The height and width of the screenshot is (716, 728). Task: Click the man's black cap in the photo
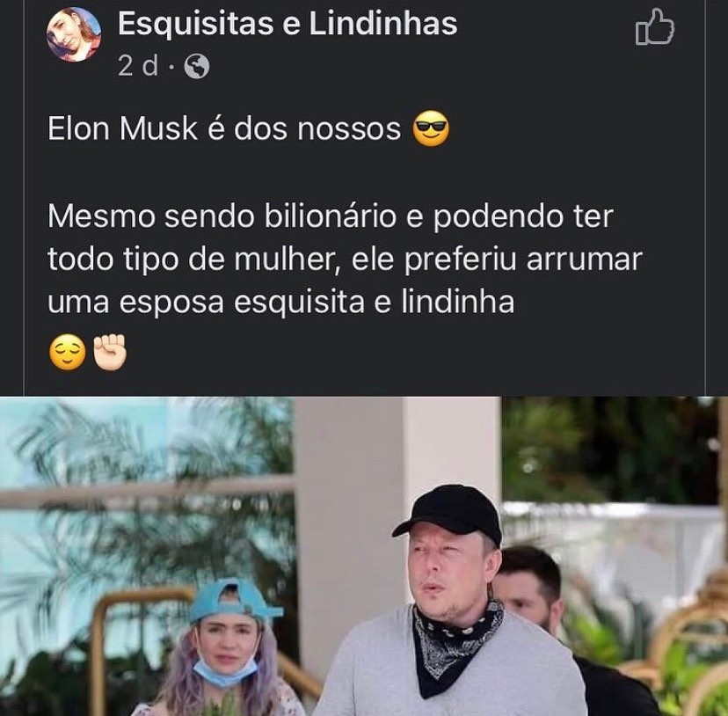tap(448, 515)
